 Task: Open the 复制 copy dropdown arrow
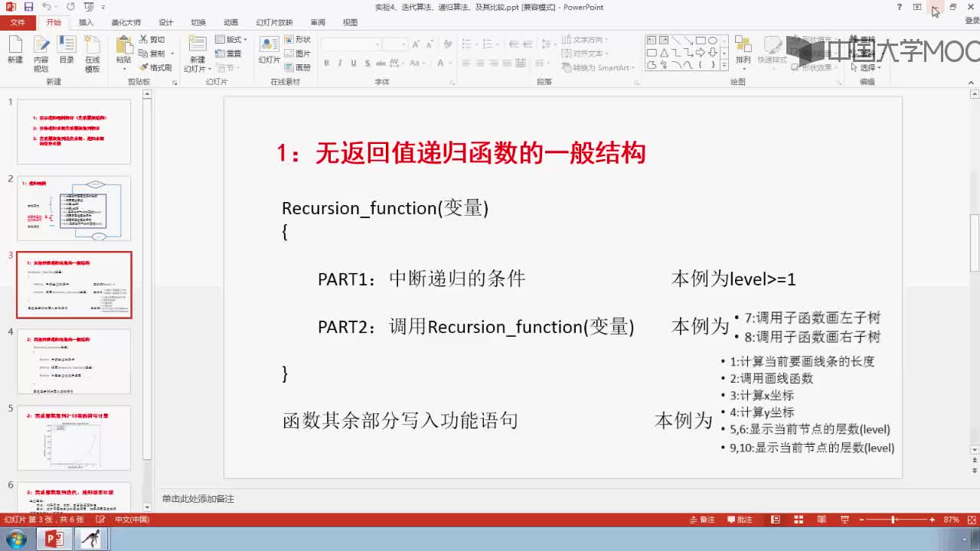[x=172, y=54]
